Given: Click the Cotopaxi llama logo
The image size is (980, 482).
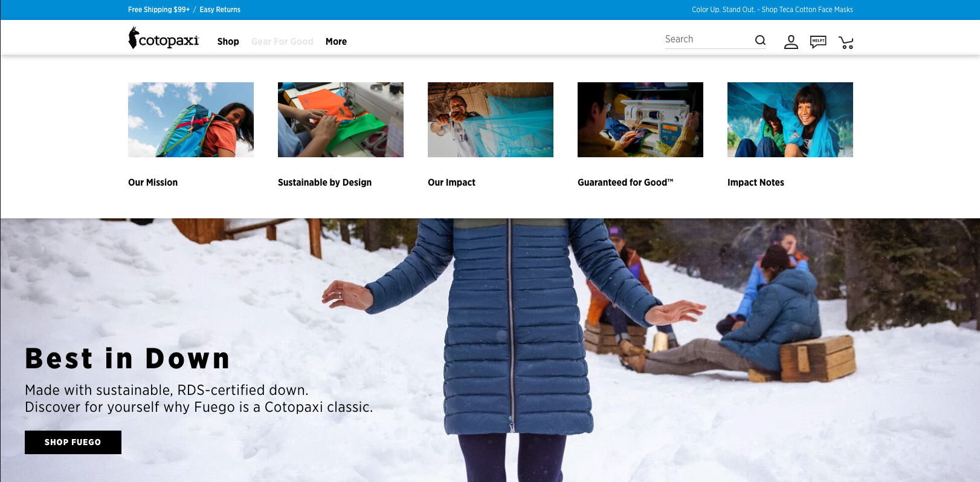Looking at the screenshot, I should point(164,38).
